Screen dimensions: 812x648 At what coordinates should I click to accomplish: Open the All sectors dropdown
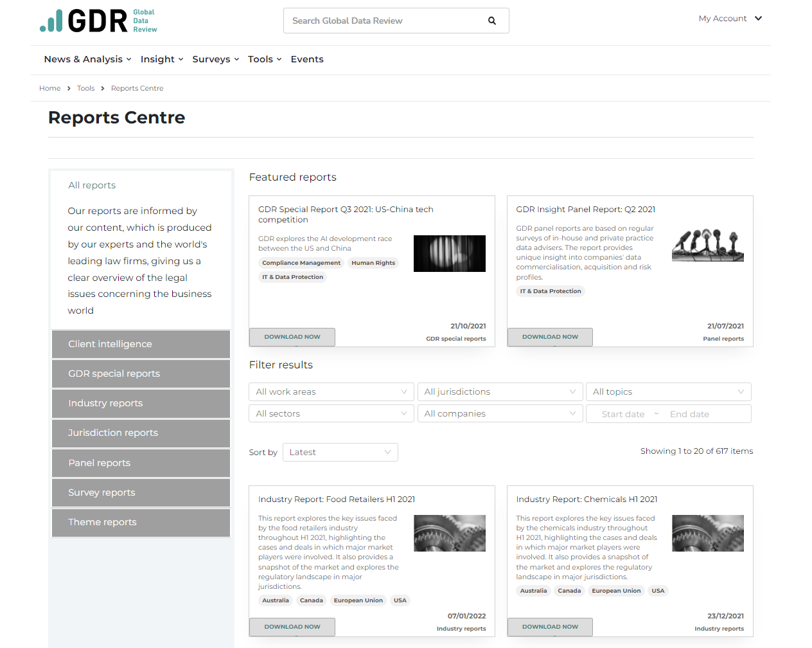click(331, 413)
